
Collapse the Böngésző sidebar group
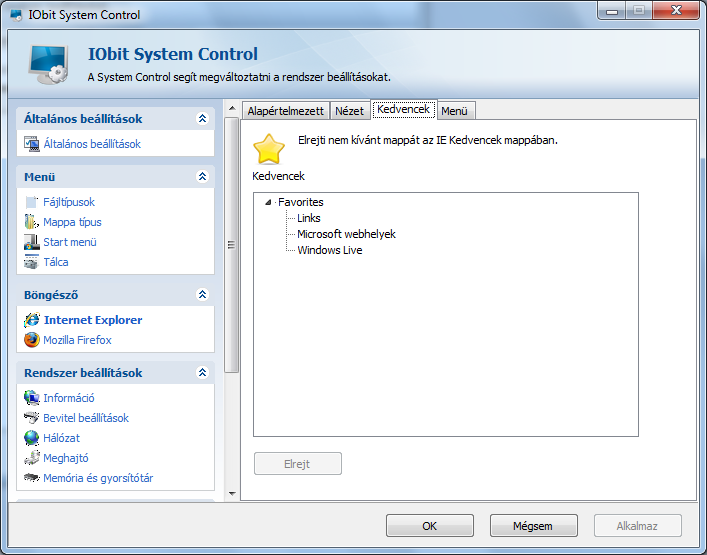202,295
